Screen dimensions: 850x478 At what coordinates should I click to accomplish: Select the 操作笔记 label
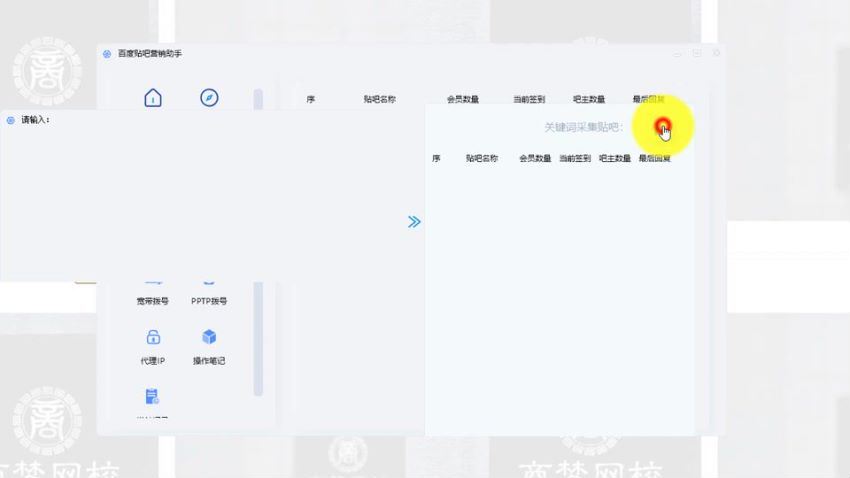(209, 360)
